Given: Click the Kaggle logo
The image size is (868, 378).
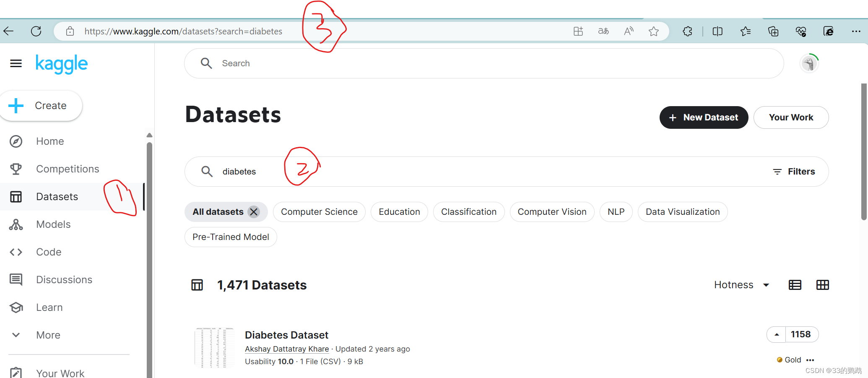Looking at the screenshot, I should point(61,63).
